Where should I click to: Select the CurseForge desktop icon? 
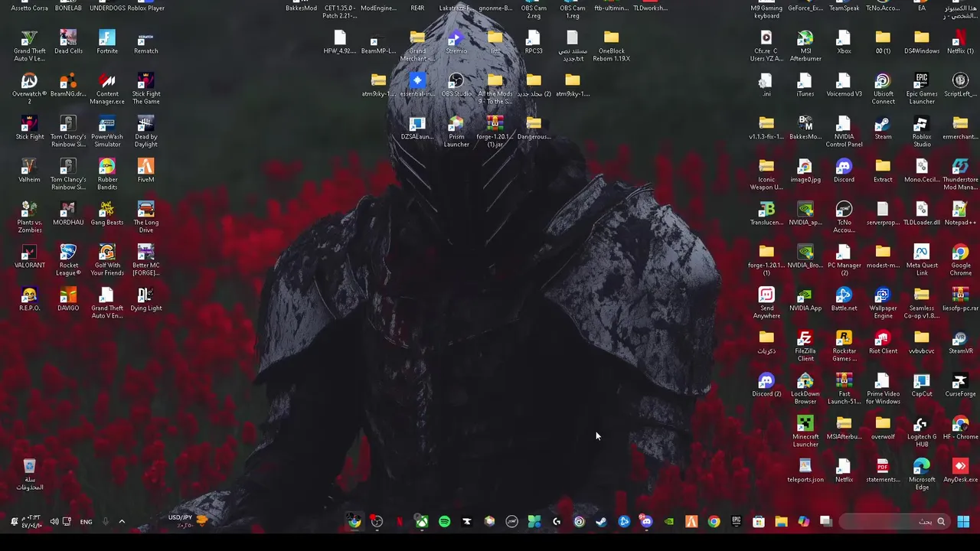960,385
